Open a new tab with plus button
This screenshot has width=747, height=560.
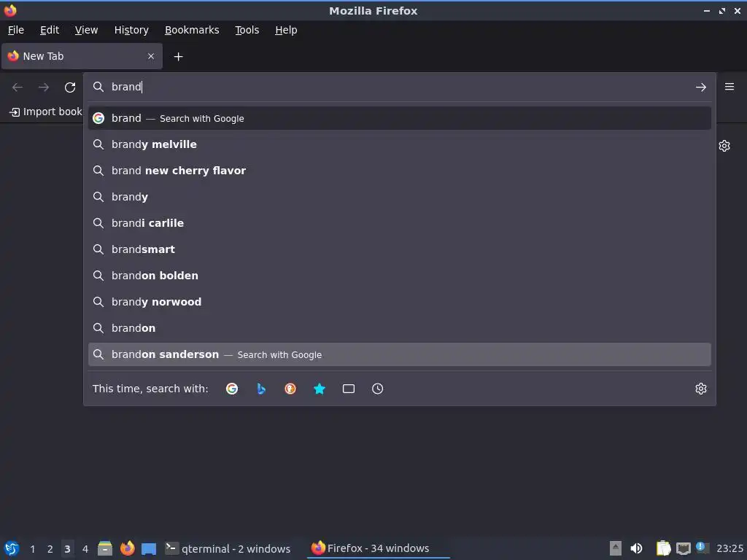click(x=178, y=57)
